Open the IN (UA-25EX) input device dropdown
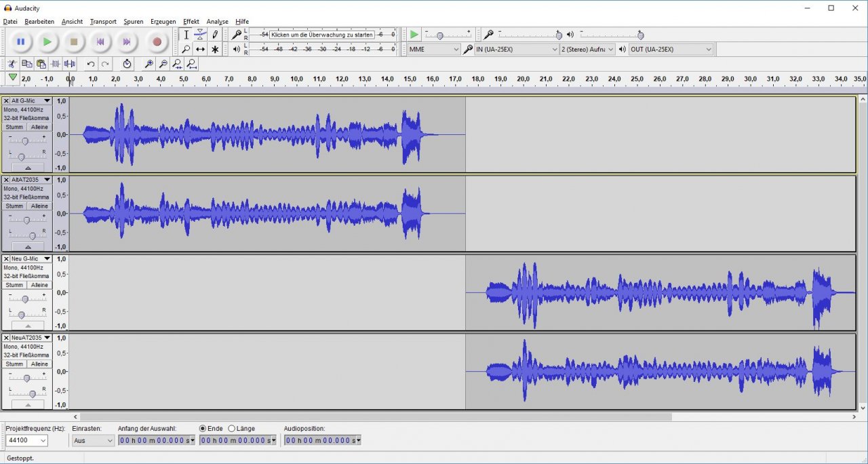This screenshot has width=868, height=464. click(516, 50)
